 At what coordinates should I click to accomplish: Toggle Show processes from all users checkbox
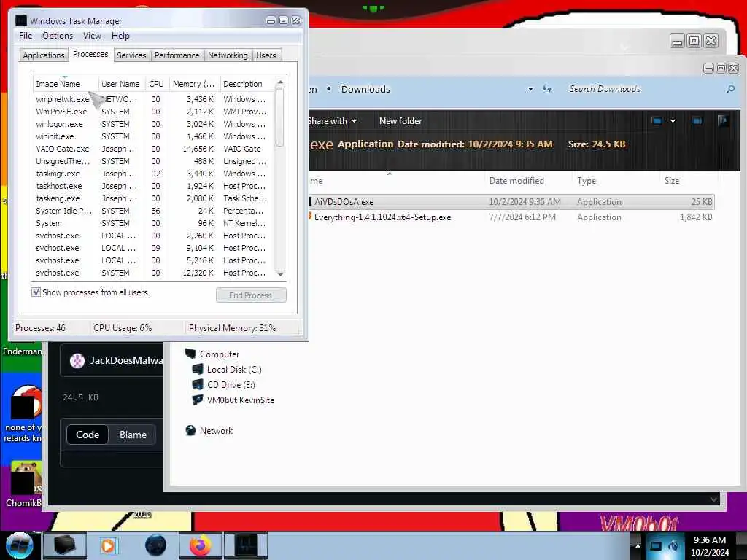[36, 292]
